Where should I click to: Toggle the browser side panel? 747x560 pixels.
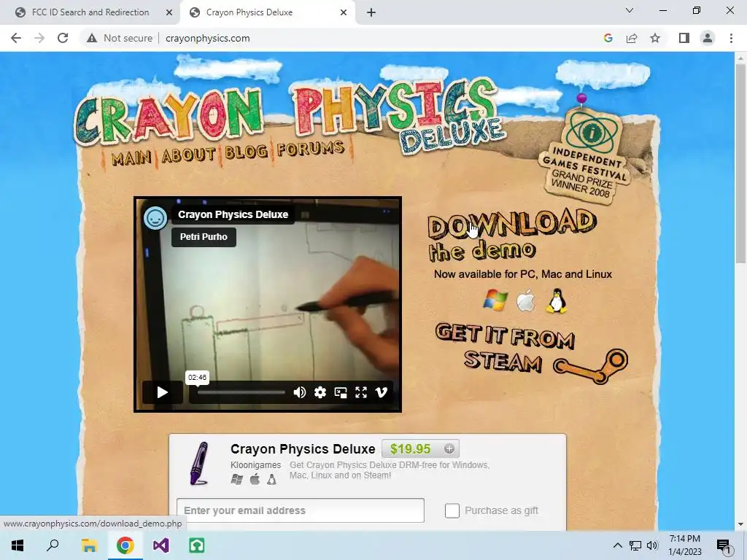tap(684, 38)
